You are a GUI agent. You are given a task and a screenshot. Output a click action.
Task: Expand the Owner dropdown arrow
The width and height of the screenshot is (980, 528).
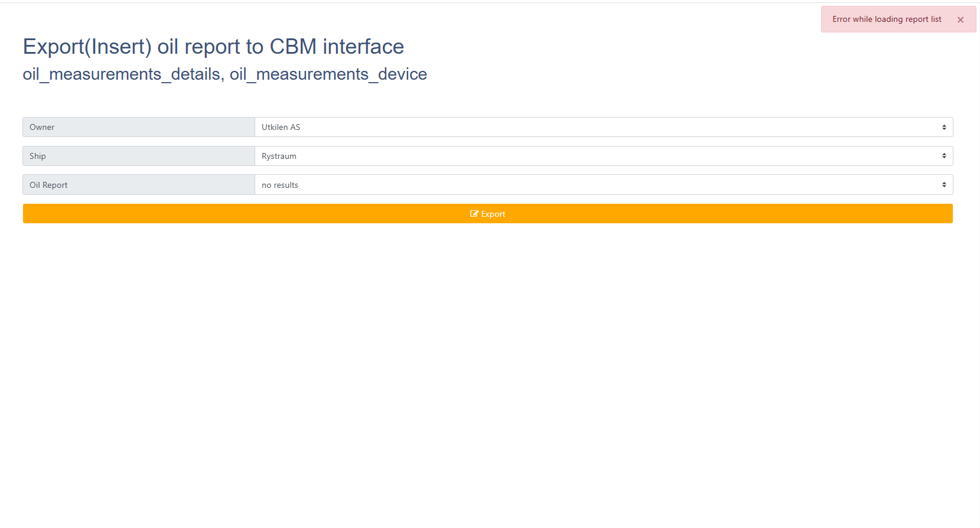[943, 128]
